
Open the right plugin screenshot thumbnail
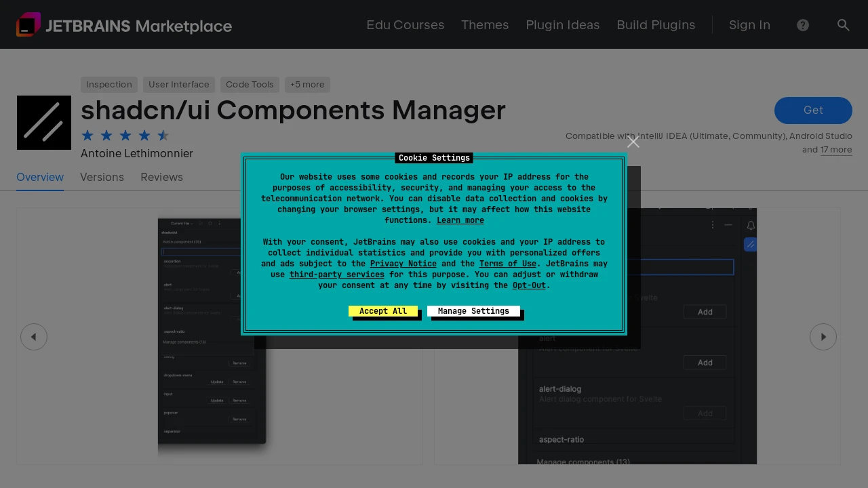(637, 336)
